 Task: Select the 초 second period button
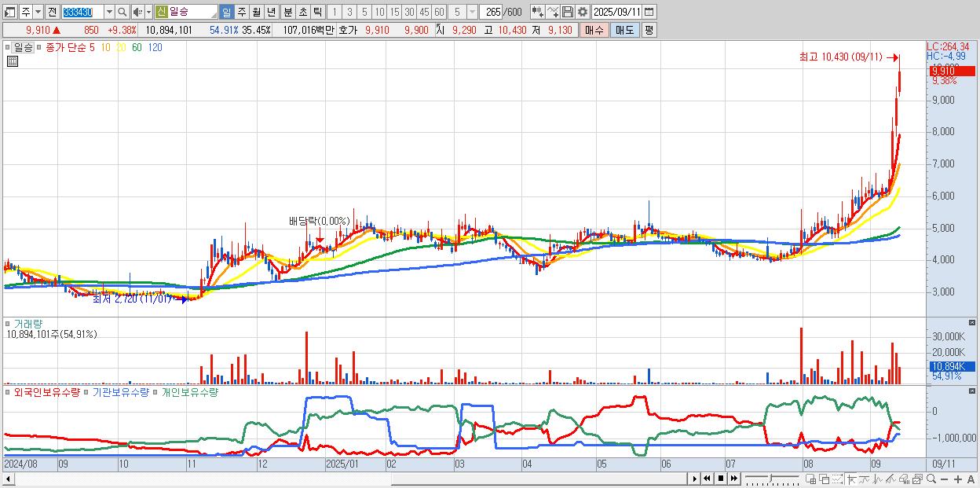[x=302, y=12]
